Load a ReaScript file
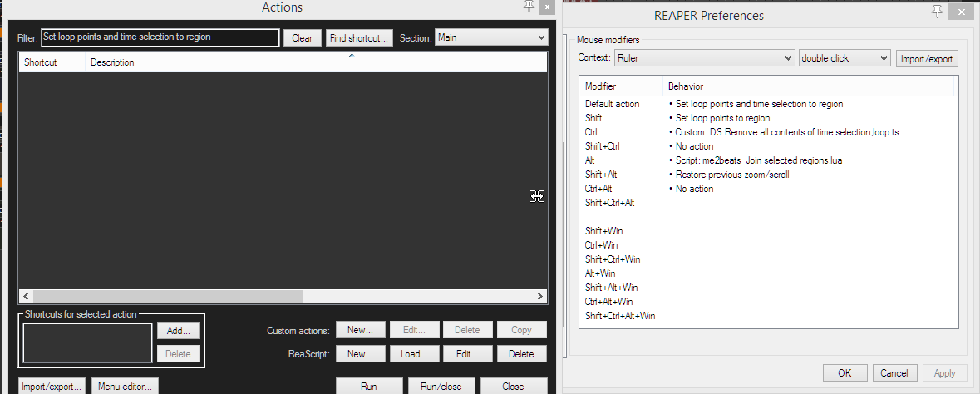 (414, 353)
